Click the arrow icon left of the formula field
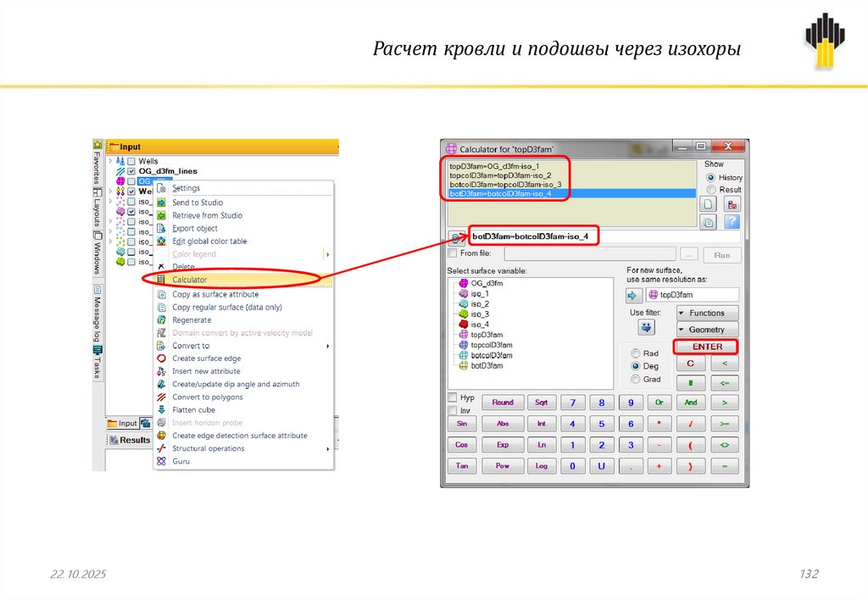The height and width of the screenshot is (600, 868). point(455,239)
